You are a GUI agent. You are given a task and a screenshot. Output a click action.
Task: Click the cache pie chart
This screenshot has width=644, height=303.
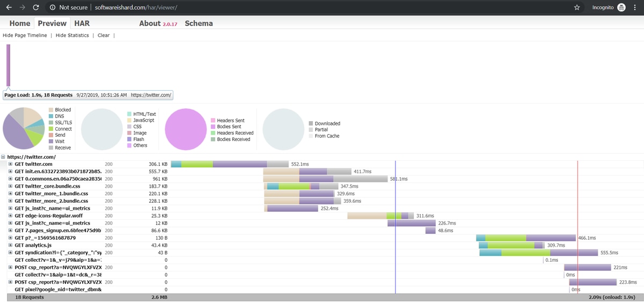[284, 129]
